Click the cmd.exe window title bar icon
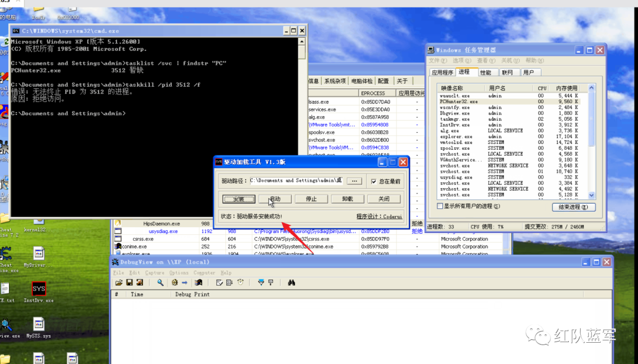The width and height of the screenshot is (638, 364). click(15, 31)
